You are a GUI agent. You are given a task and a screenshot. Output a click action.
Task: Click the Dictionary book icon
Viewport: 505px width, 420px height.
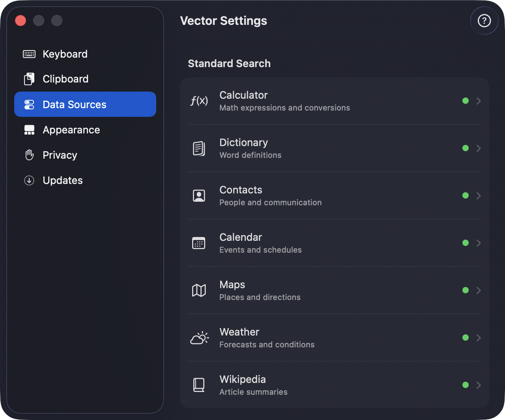click(x=199, y=148)
